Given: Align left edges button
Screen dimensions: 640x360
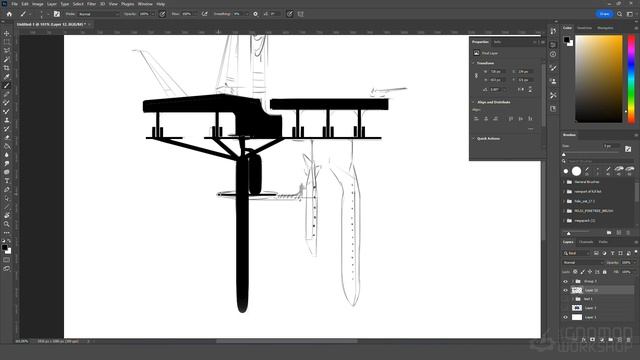Looking at the screenshot, I should 476,119.
